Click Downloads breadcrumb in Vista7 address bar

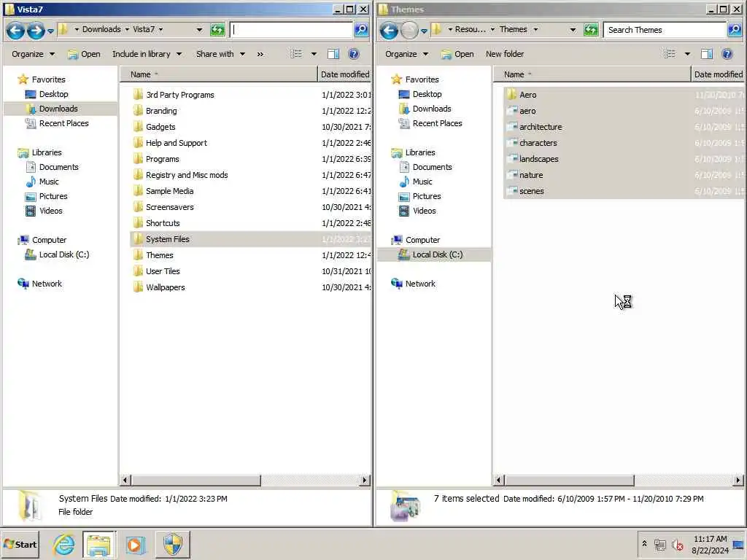[101, 29]
